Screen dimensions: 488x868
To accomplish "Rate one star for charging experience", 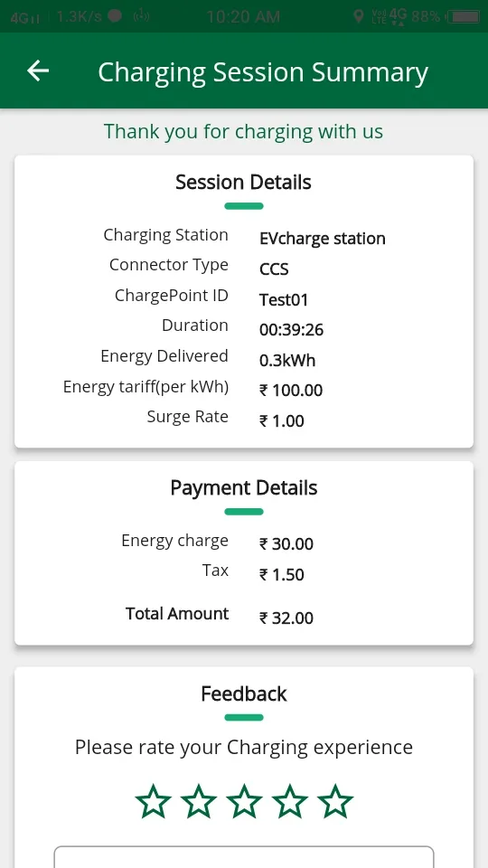I will coord(154,801).
